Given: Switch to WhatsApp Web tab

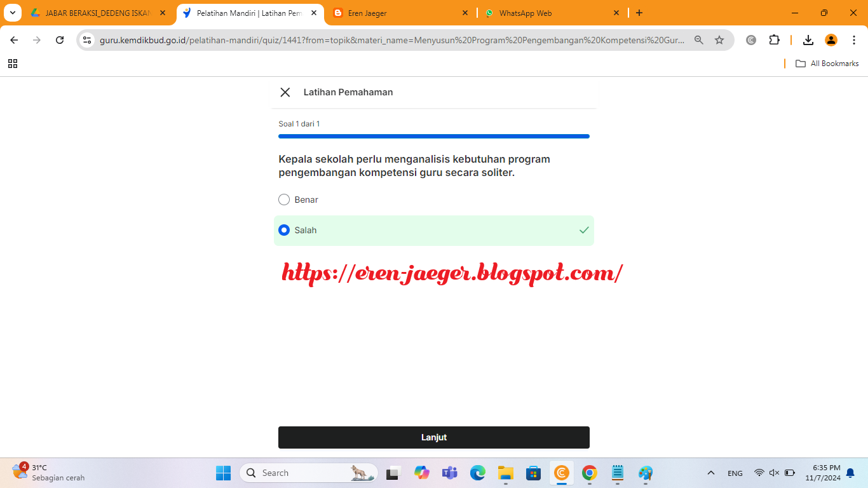Looking at the screenshot, I should [x=552, y=13].
